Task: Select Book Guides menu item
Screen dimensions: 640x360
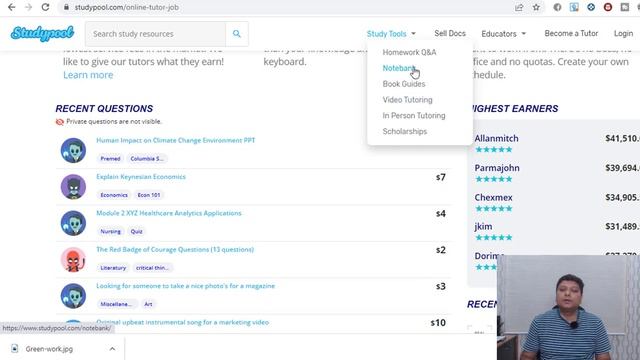Action: click(x=404, y=84)
